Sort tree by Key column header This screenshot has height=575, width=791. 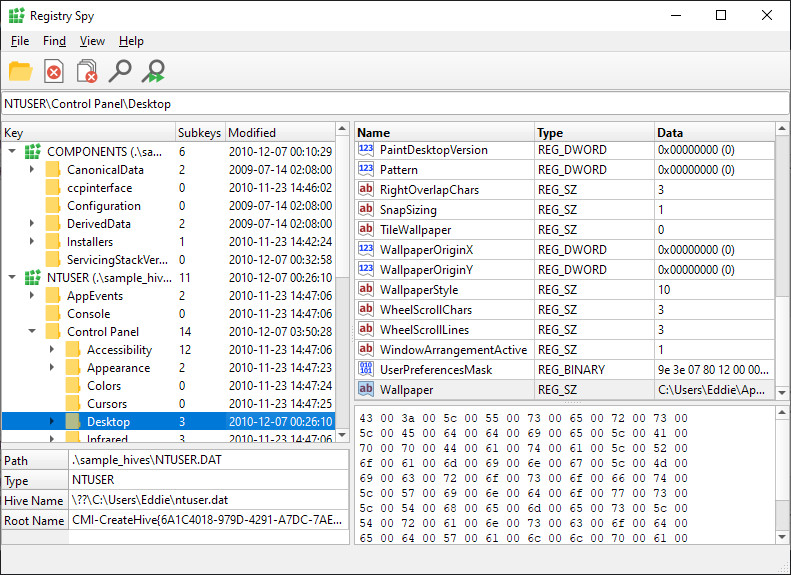click(89, 133)
